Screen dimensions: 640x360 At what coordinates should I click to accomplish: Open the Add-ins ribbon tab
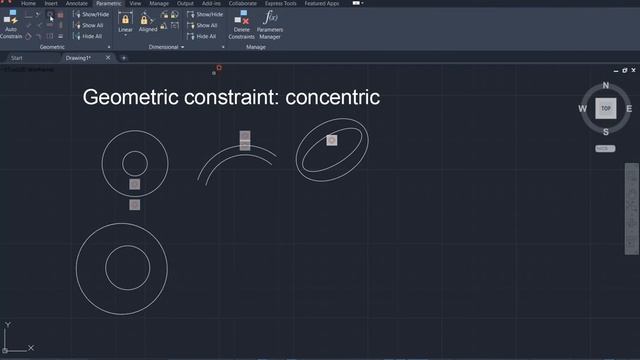click(211, 3)
